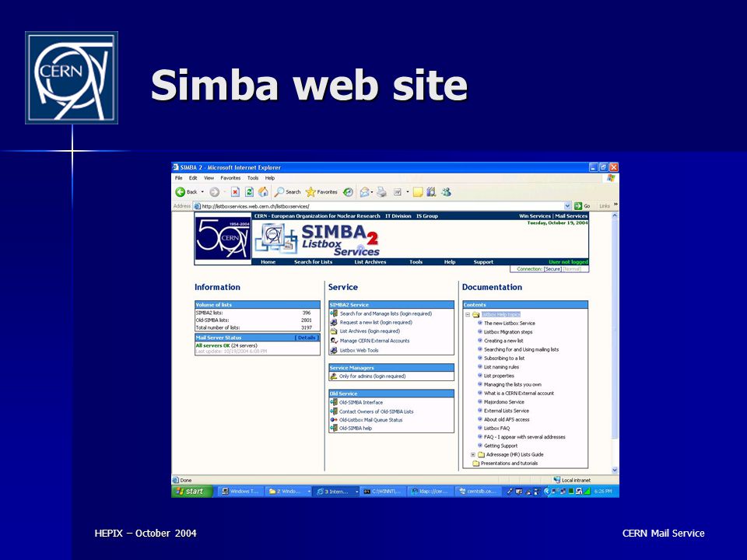Open the History clock icon
Image resolution: width=747 pixels, height=560 pixels.
click(x=349, y=192)
